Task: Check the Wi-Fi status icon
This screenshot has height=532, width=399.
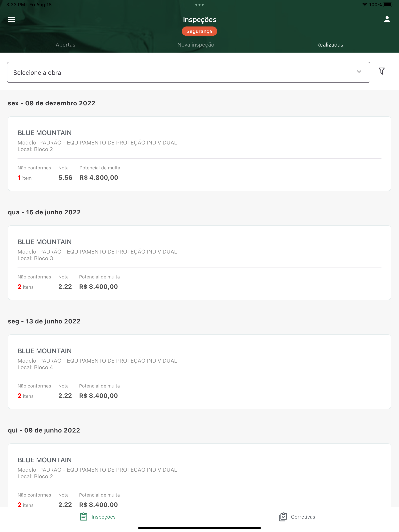Action: click(365, 4)
